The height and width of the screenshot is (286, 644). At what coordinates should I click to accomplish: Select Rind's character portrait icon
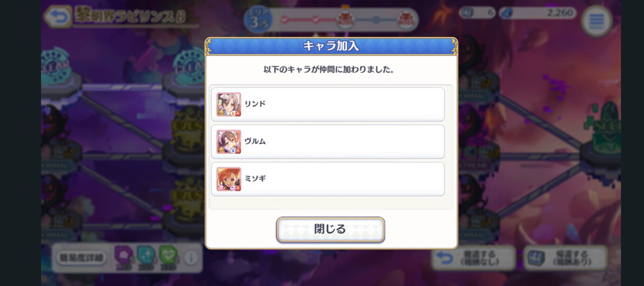point(229,104)
